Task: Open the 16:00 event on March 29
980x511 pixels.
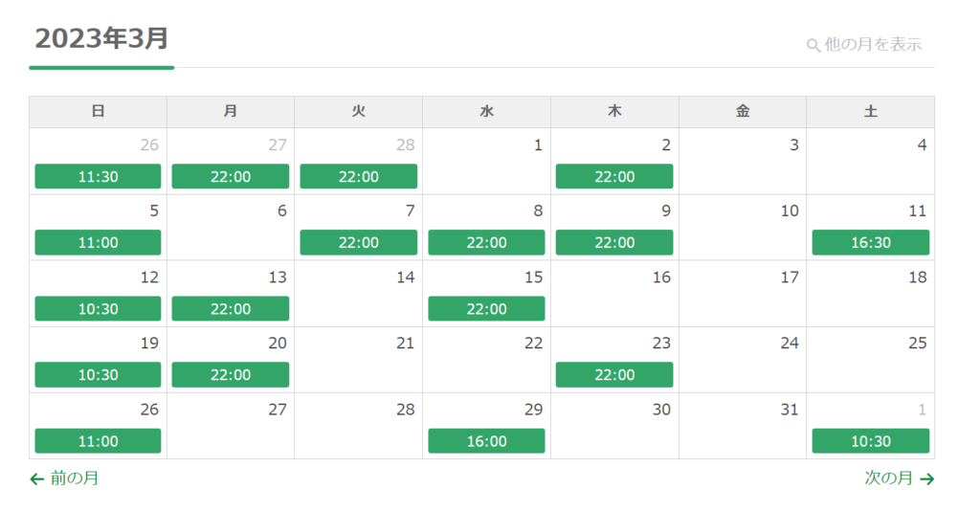Action: 486,441
